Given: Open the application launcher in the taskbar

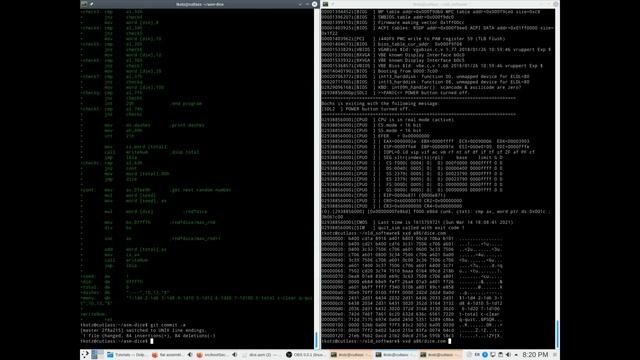Looking at the screenshot, I should click(x=85, y=355).
